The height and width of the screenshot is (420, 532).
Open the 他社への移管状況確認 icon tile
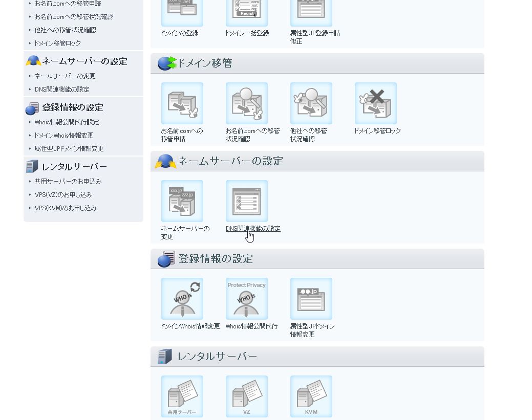pos(311,103)
